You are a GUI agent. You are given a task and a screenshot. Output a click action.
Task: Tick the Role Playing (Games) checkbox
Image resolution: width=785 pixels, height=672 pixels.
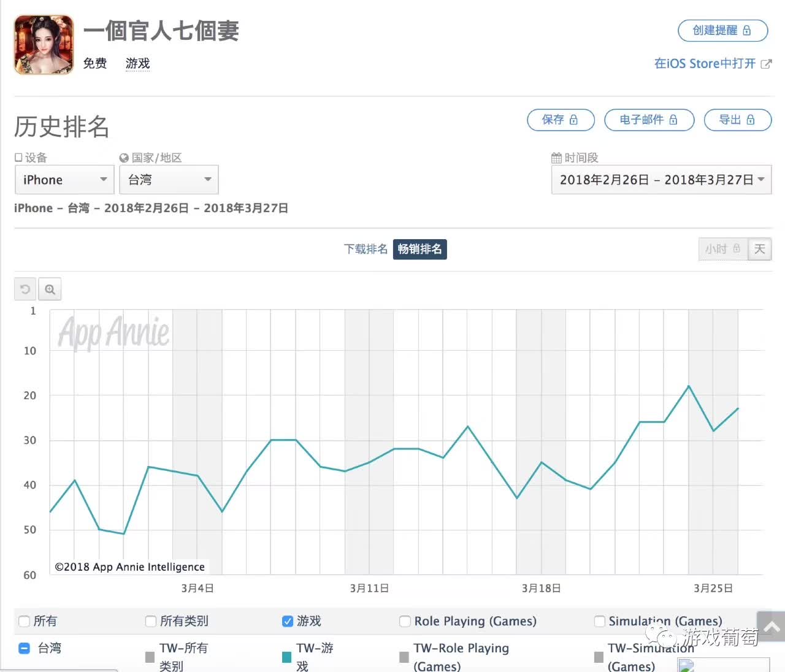[405, 621]
